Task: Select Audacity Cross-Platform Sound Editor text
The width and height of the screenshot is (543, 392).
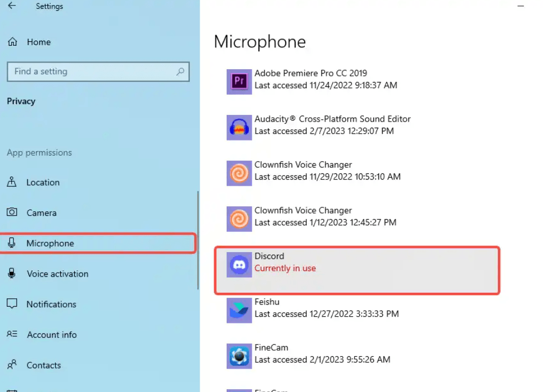Action: click(333, 119)
